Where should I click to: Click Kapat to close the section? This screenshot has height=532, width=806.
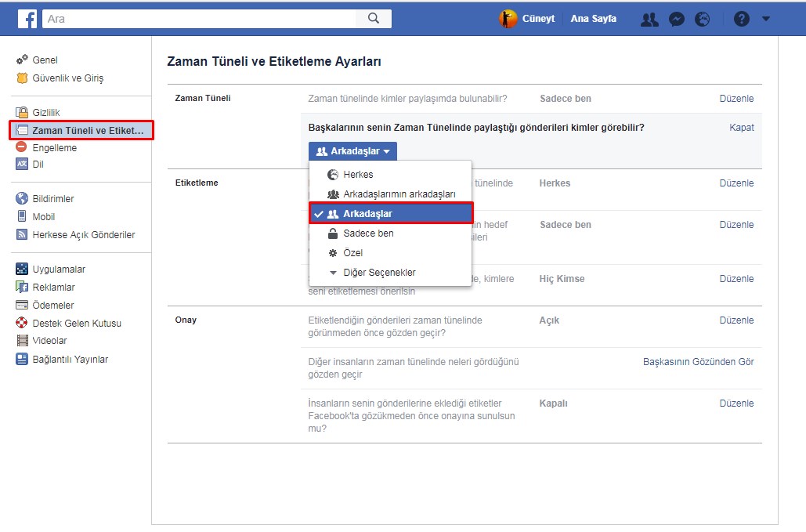pos(741,128)
